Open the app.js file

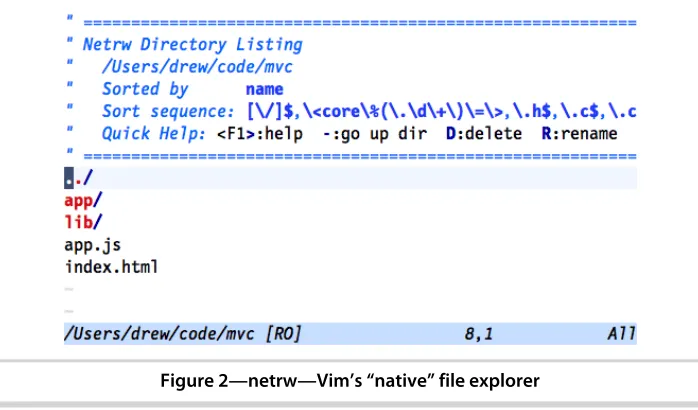pos(93,245)
